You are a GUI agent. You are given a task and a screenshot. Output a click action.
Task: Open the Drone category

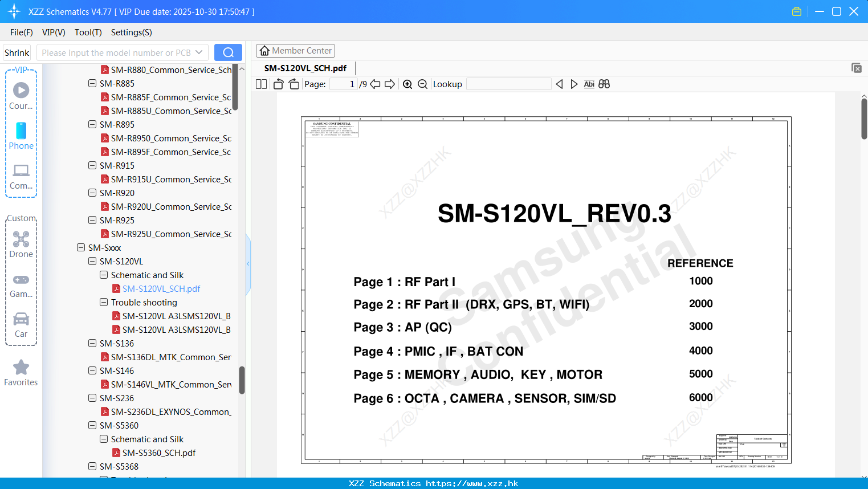[21, 244]
